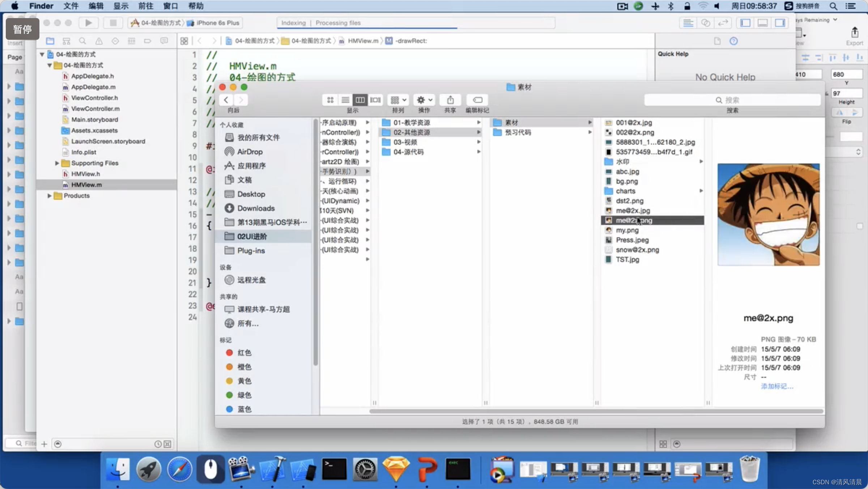Toggle the Xcode utilities panel
Screen dimensions: 868x489
(x=780, y=23)
